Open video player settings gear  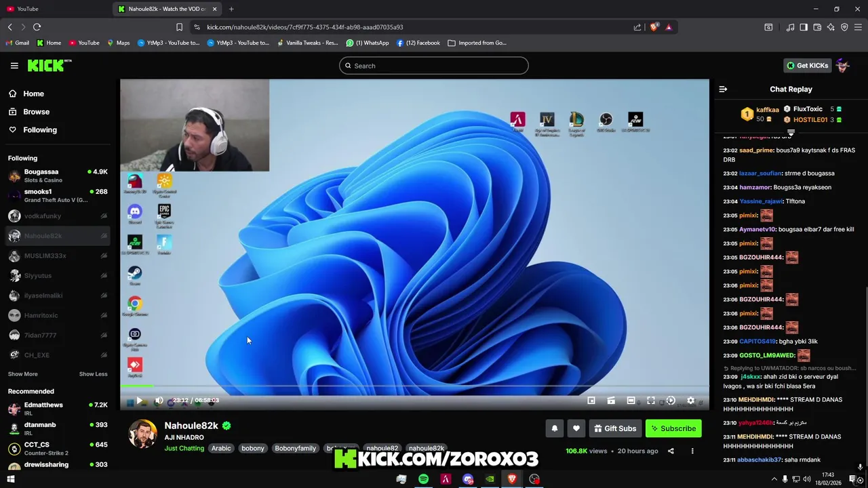(x=691, y=401)
